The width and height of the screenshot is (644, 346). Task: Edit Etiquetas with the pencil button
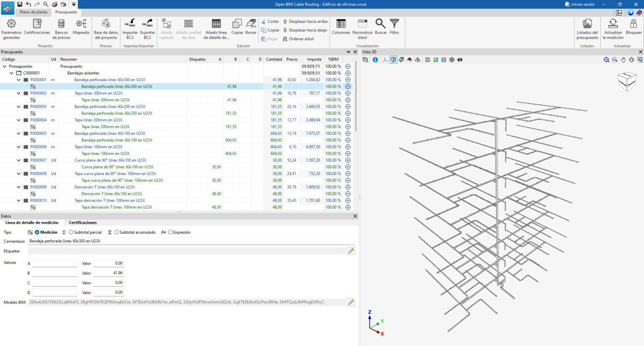pos(351,251)
